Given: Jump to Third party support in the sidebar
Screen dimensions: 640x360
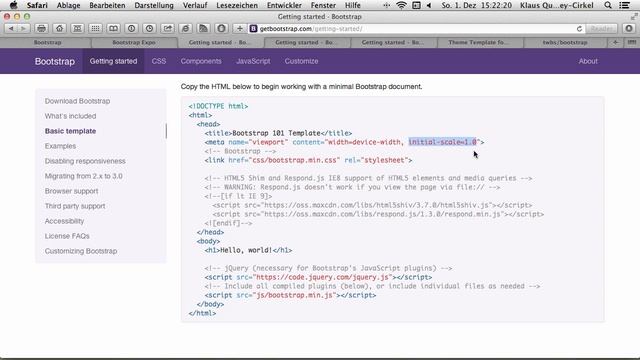Looking at the screenshot, I should click(75, 206).
